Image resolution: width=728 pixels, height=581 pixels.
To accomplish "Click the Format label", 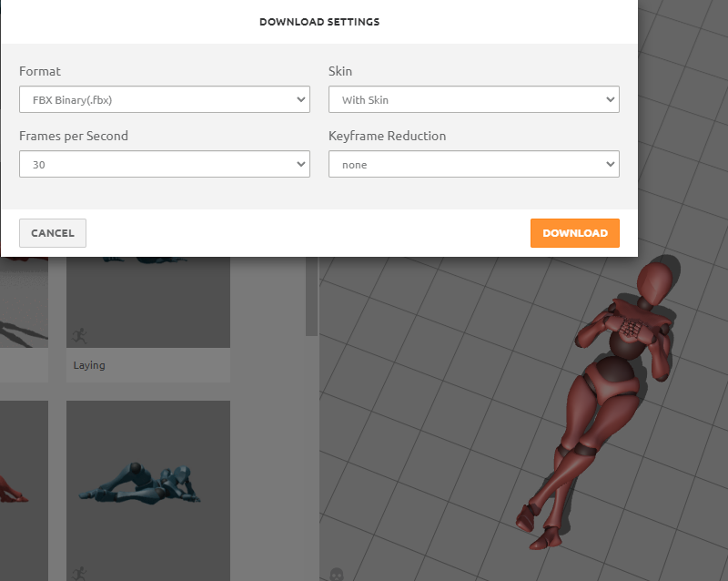I will point(40,71).
